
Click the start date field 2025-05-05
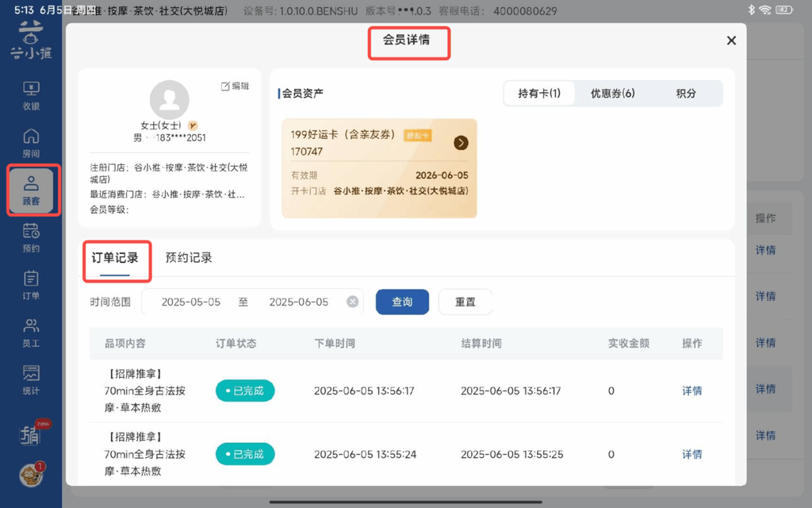(x=191, y=302)
